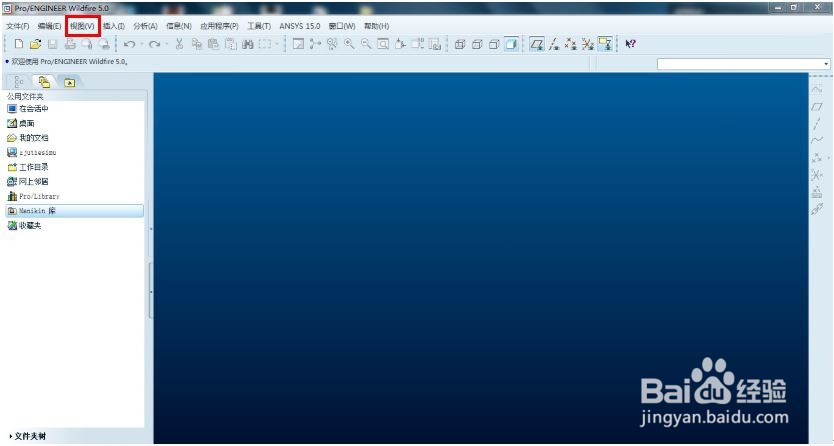
Task: Switch to the Favorites navigator tab
Action: click(x=70, y=82)
